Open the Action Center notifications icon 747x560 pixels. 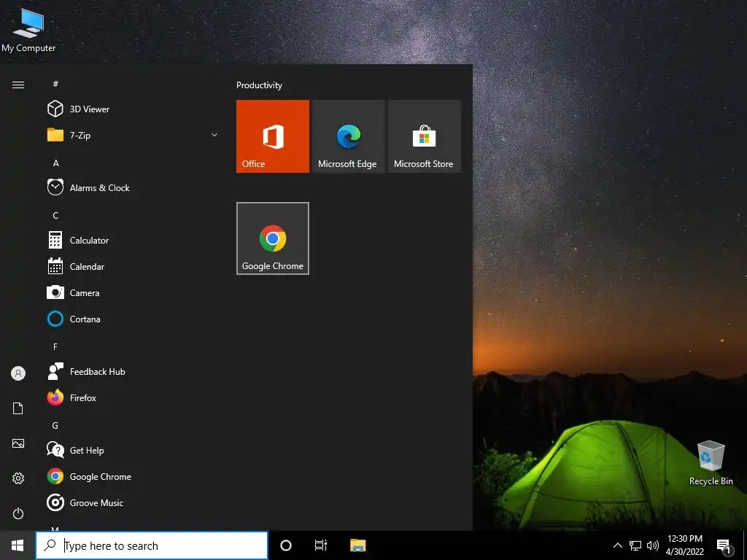[724, 546]
